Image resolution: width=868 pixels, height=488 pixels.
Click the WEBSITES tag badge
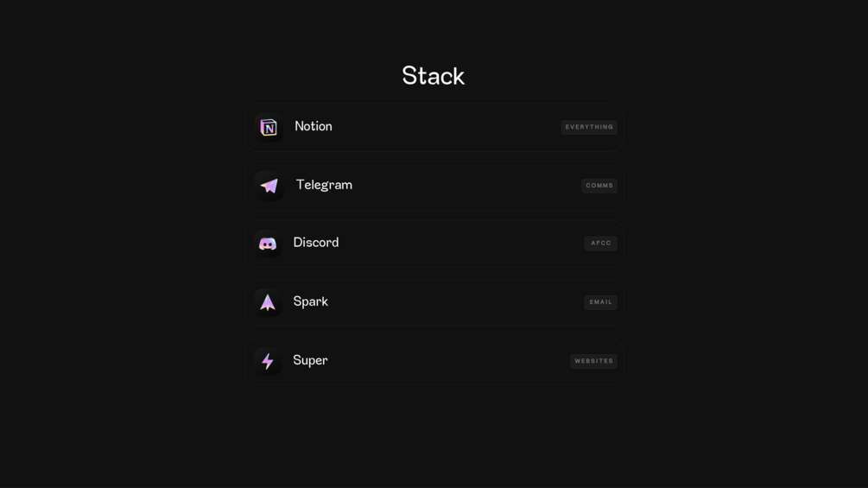(594, 361)
